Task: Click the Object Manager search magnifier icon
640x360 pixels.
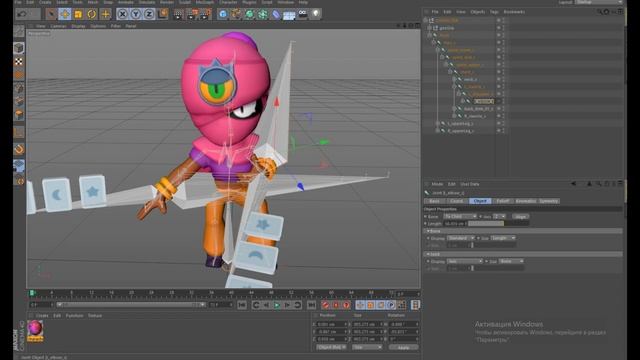Action: (x=599, y=12)
